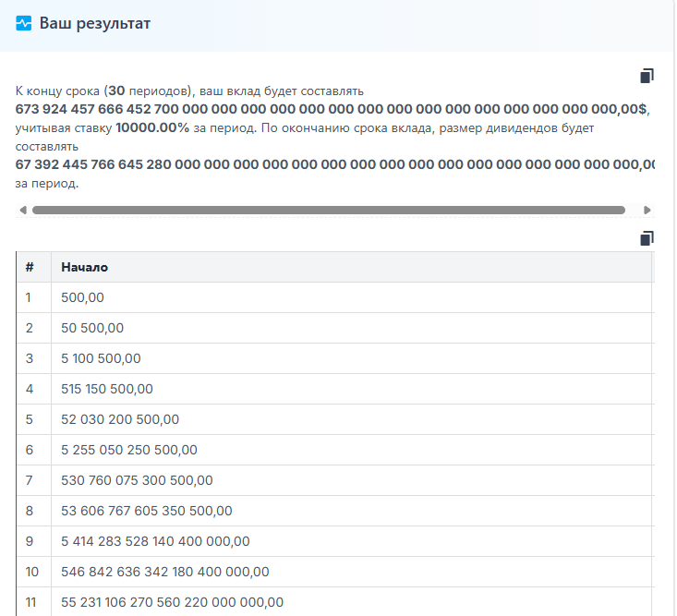677x616 pixels.
Task: Select the Начало column header
Action: [84, 267]
